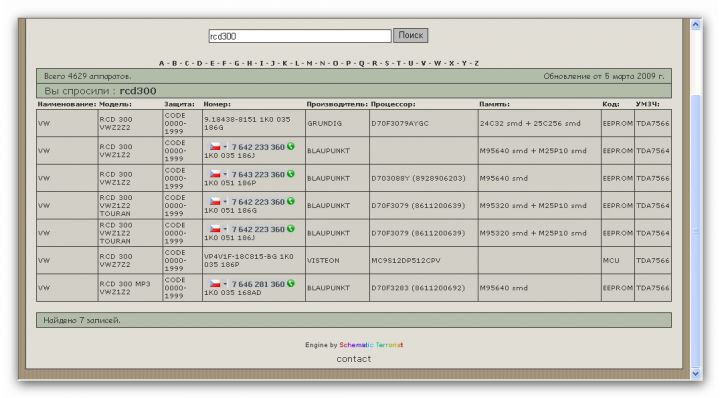Click the model cell RCD 300 VWZ2Z2
Screen dimensions: 720x398
coord(130,123)
